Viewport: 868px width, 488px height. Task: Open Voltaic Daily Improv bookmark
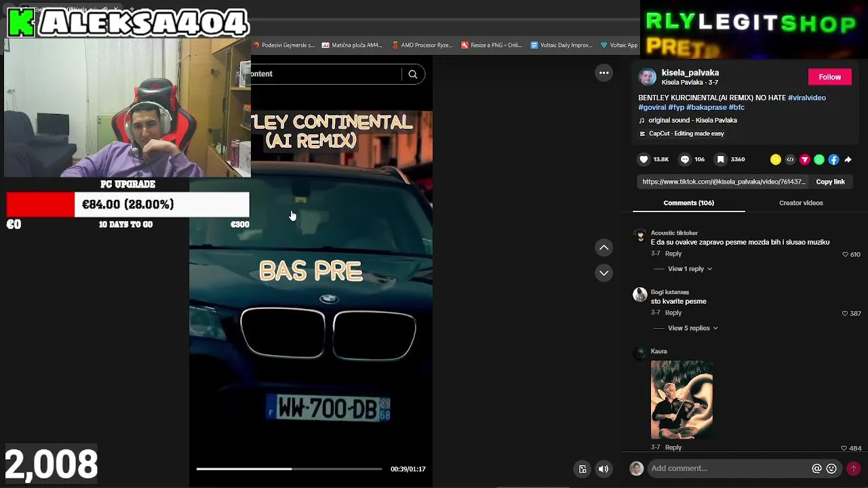[x=561, y=45]
